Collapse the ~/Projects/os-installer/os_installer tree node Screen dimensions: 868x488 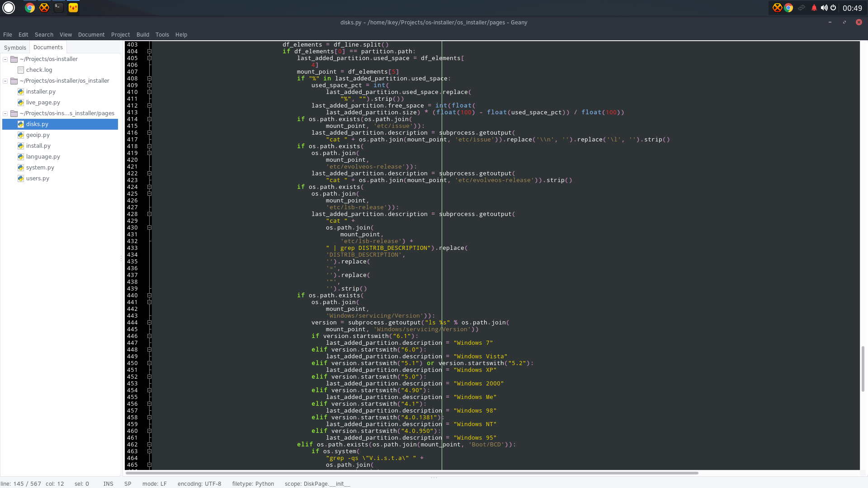point(5,81)
